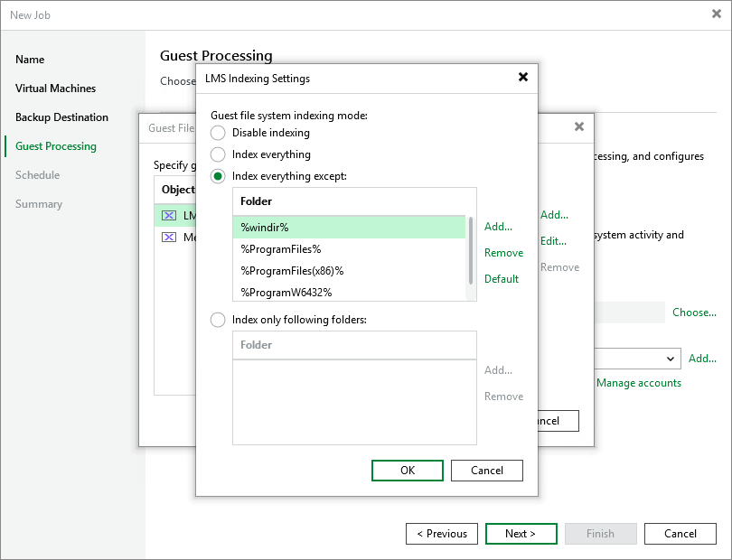The width and height of the screenshot is (732, 560).
Task: Enable Index only following folders
Action: [217, 319]
